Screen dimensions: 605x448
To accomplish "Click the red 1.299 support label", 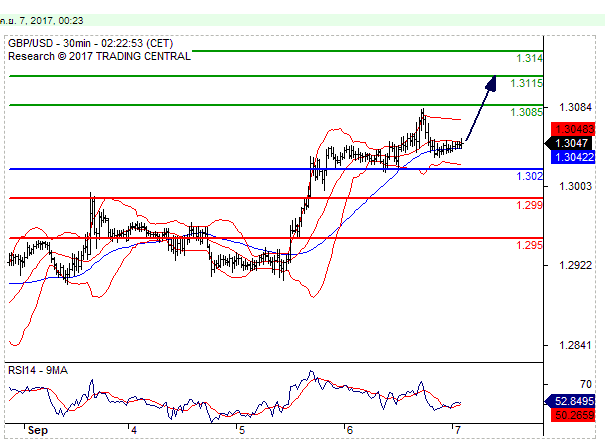I will [529, 205].
